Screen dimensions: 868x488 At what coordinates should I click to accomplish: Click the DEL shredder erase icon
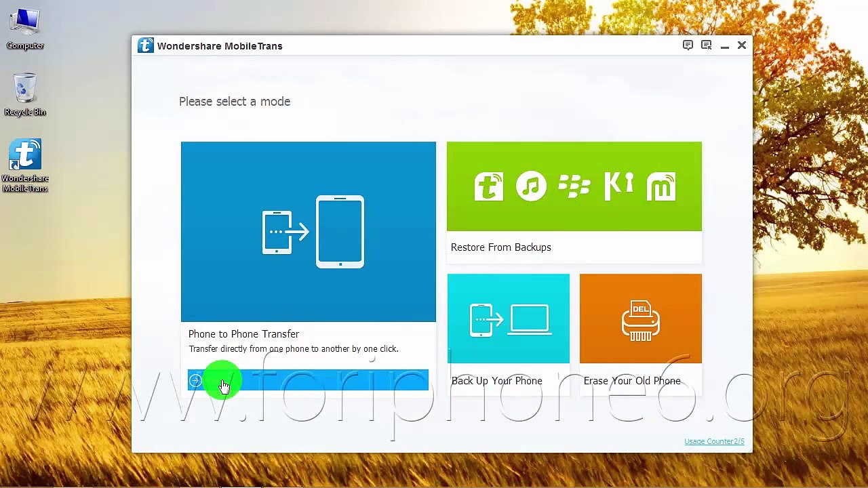pos(641,322)
